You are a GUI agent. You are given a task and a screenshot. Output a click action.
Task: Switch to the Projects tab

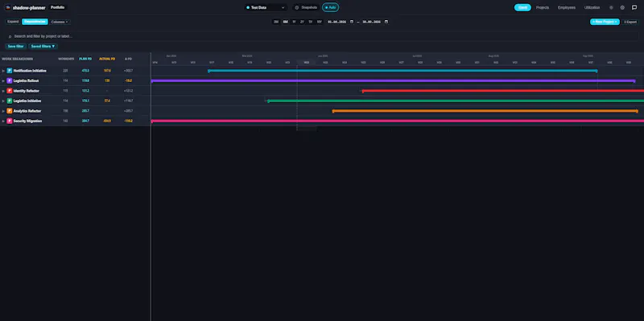pyautogui.click(x=542, y=7)
